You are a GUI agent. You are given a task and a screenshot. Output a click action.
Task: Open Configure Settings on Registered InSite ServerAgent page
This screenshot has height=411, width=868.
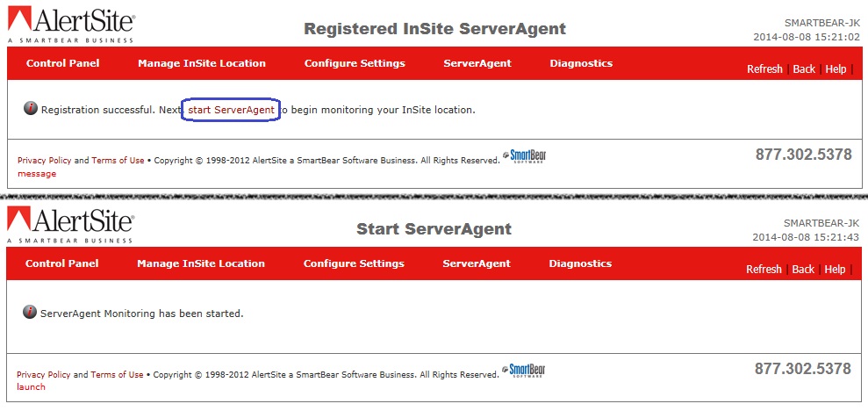(x=355, y=63)
